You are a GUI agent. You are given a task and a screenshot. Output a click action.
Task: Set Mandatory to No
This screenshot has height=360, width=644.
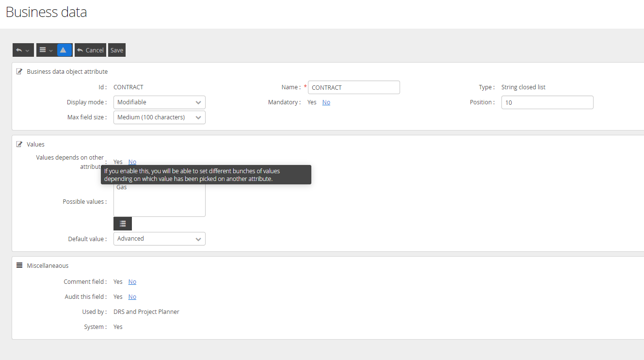tap(326, 102)
